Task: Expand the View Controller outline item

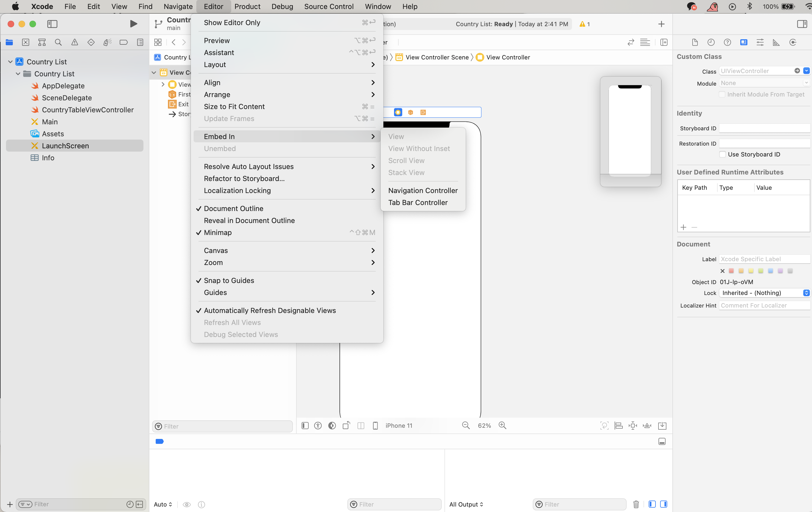Action: click(x=163, y=84)
